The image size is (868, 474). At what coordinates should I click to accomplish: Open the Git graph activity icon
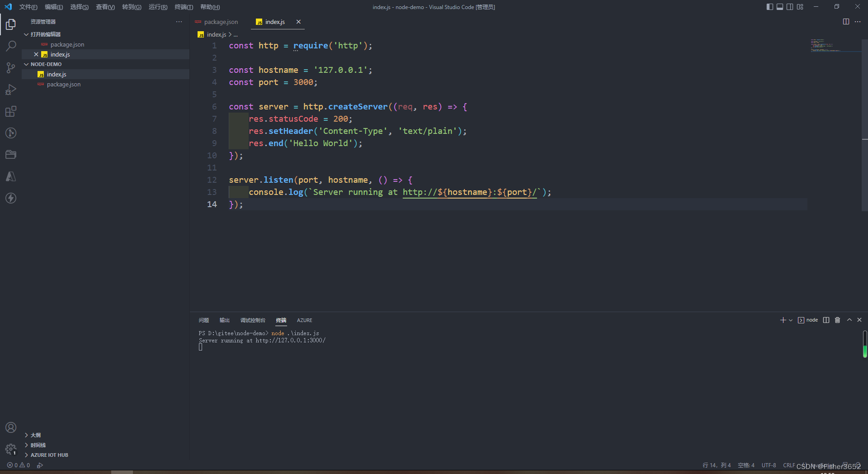[x=11, y=133]
